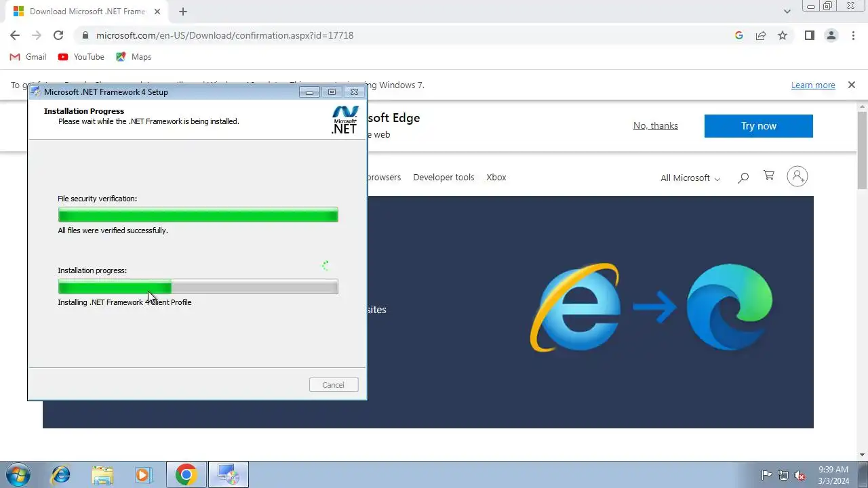
Task: Click the Microsoft site search icon
Action: pos(743,177)
